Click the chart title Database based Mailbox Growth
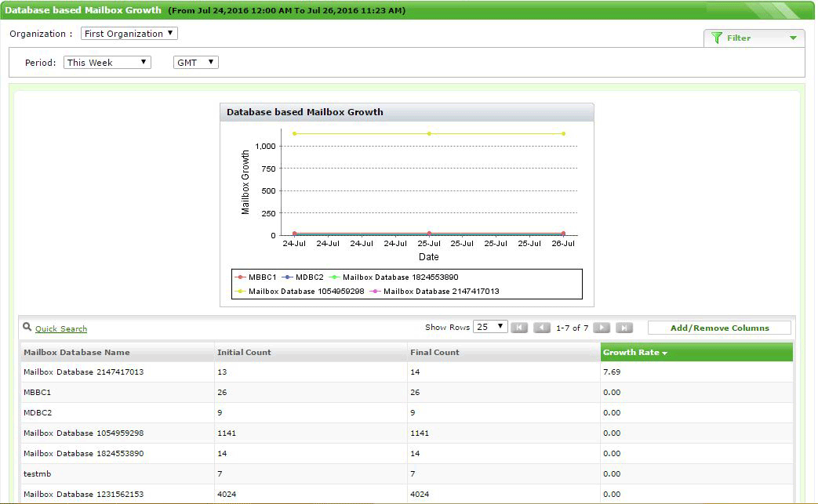This screenshot has height=504, width=818. 304,112
